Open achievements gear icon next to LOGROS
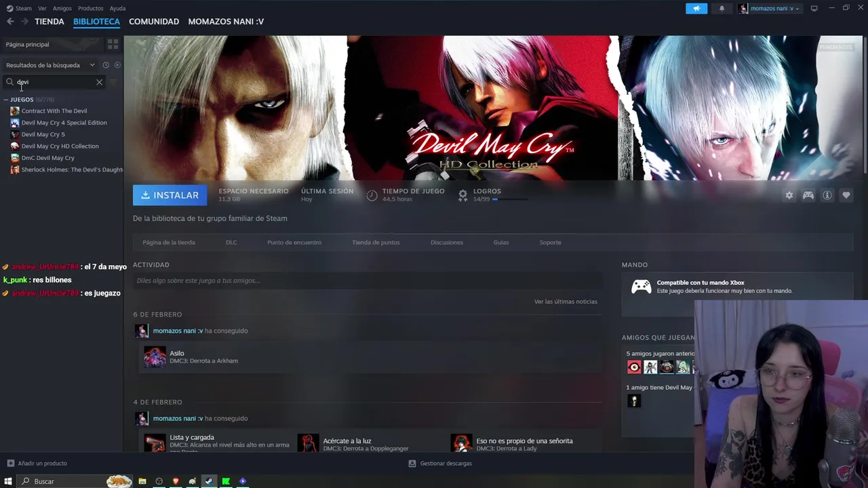 click(x=462, y=195)
